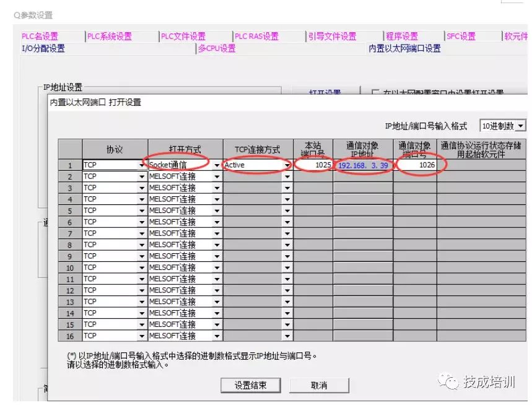Viewport: 532px width, 405px height.
Task: Switch to PLC系统设置 tab
Action: tap(110, 37)
